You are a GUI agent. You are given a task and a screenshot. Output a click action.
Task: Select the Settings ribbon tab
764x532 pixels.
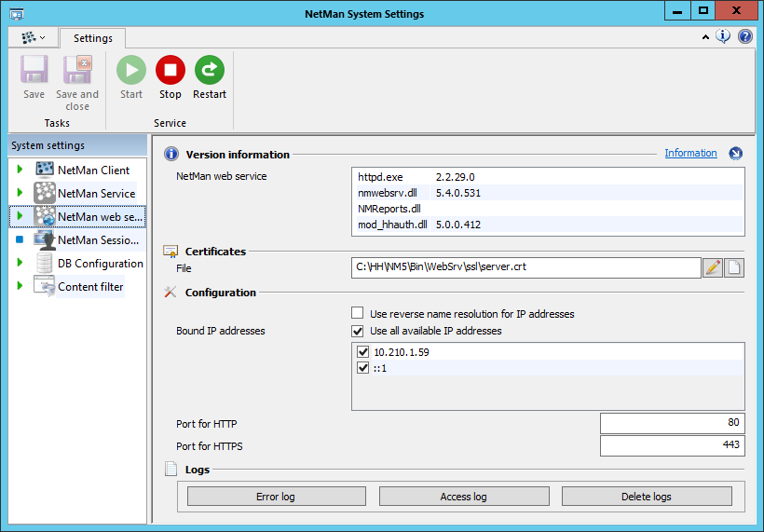[x=93, y=38]
